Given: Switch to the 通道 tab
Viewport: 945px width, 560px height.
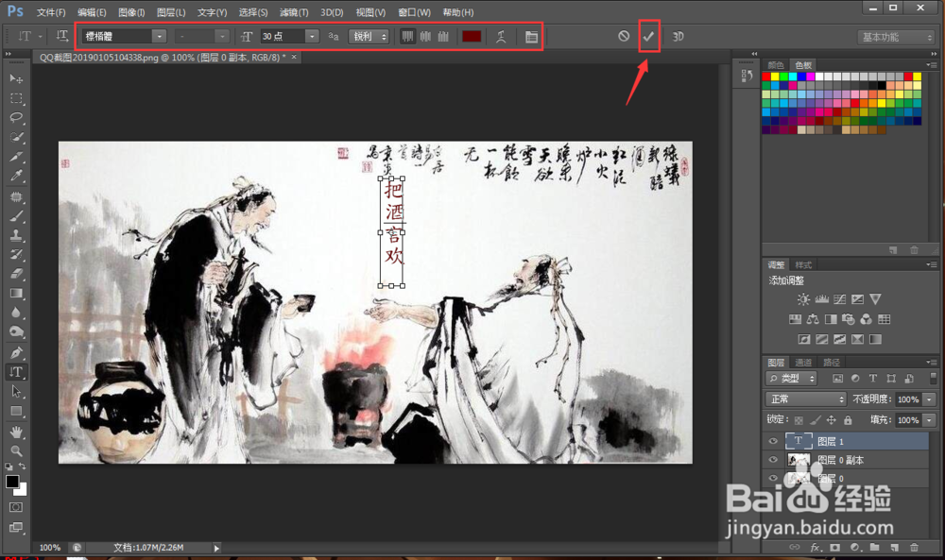Looking at the screenshot, I should tap(803, 362).
